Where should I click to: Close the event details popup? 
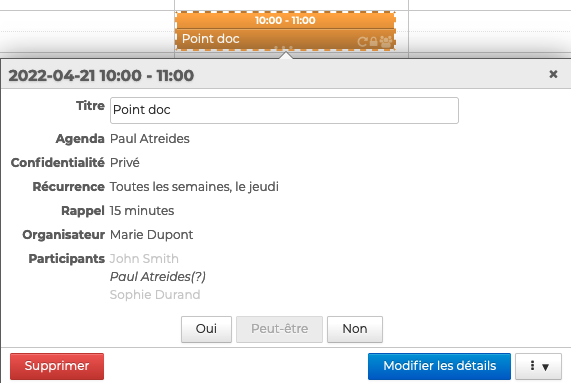(x=553, y=74)
